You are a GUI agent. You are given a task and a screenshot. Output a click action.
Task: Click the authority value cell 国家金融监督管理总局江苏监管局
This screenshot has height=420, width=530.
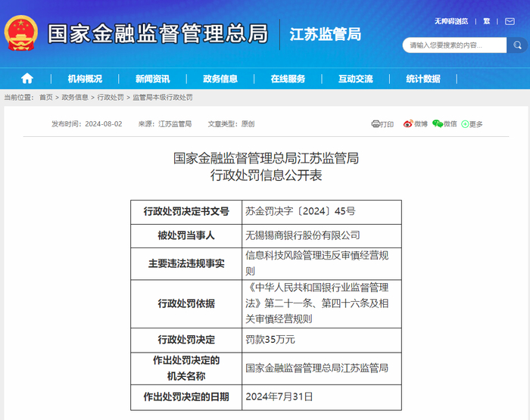click(322, 369)
